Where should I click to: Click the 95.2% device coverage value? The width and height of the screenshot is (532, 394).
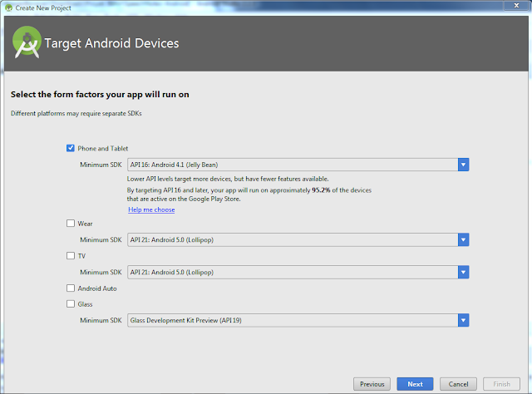coord(321,190)
